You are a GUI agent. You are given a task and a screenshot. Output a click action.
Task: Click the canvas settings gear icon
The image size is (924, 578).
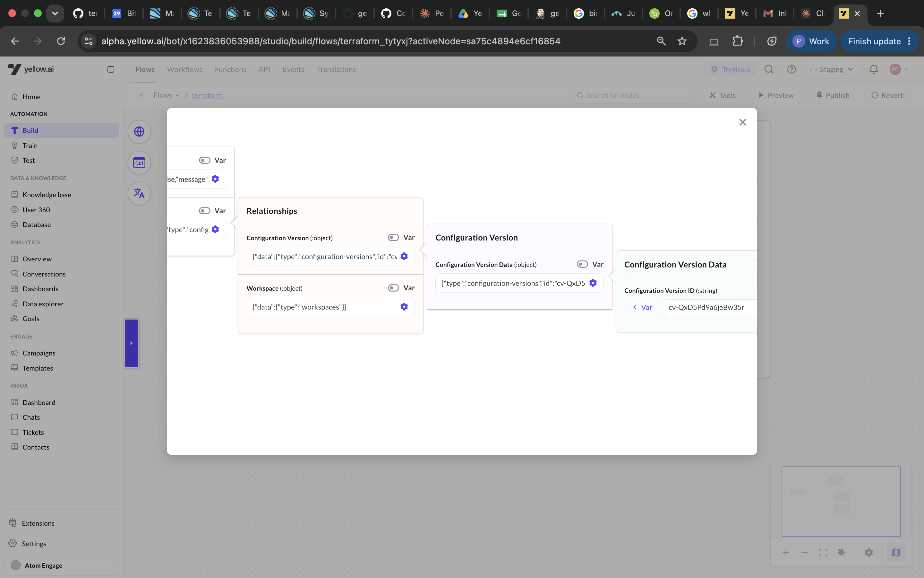[868, 552]
